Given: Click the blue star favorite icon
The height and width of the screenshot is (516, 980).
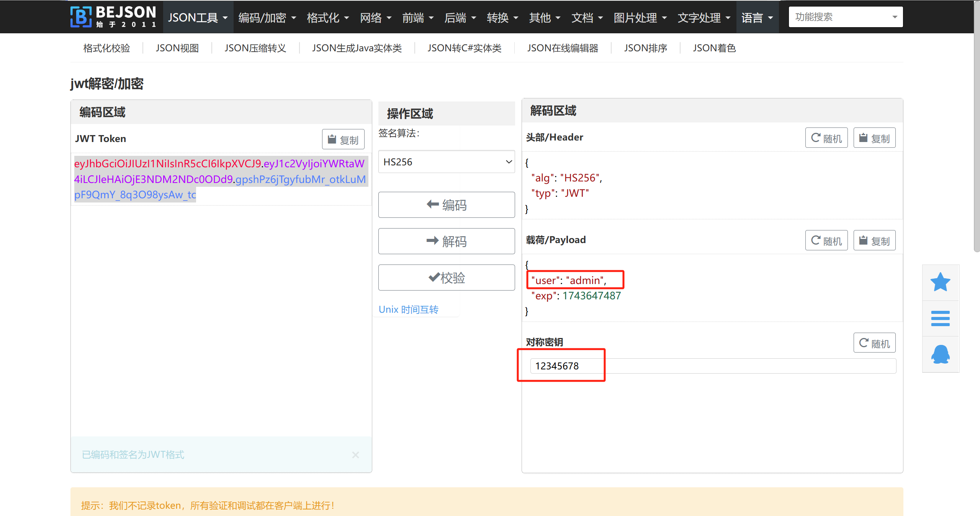Looking at the screenshot, I should (940, 282).
